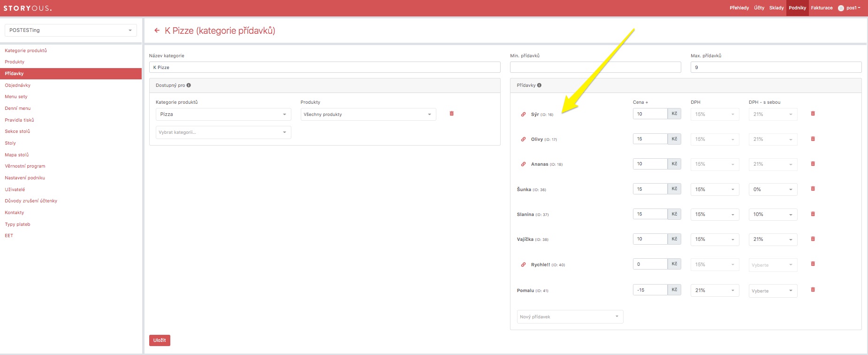Go to Pravidla tisků in sidebar
Viewport: 868px width, 355px height.
coord(20,120)
